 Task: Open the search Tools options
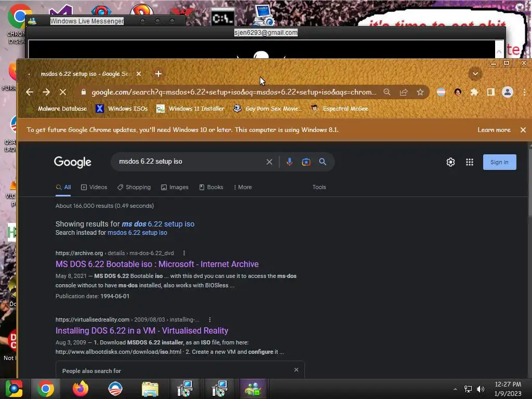(319, 187)
